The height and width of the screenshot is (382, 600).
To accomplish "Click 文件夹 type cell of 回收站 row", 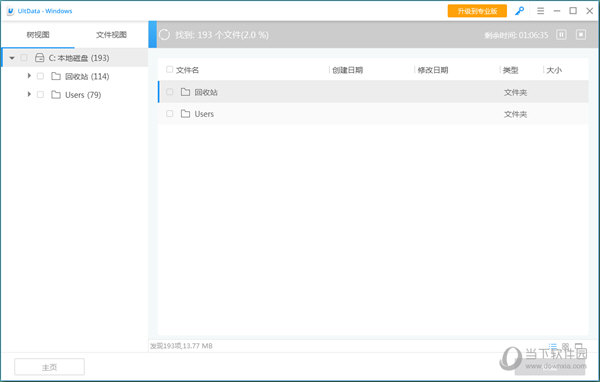I will [515, 92].
